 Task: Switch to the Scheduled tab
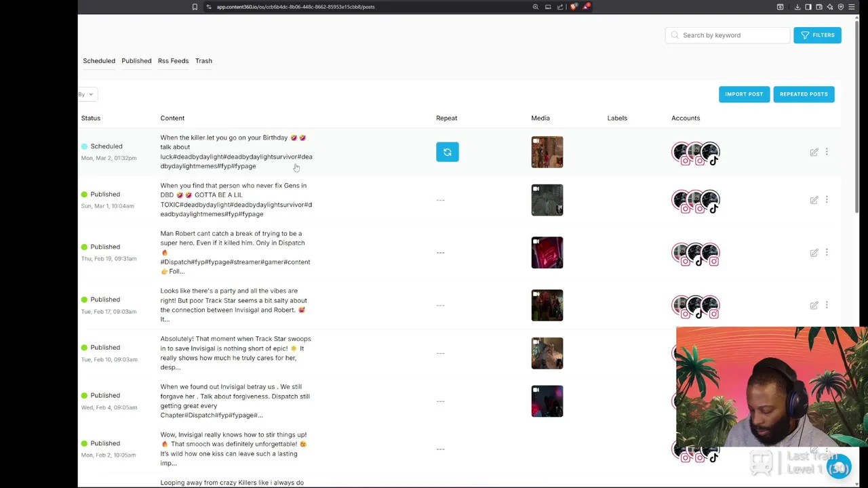(x=99, y=61)
